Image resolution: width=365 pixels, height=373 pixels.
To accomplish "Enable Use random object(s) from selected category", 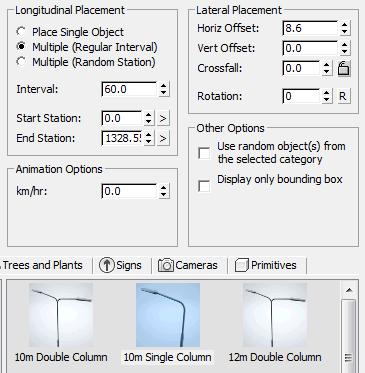I will (204, 153).
